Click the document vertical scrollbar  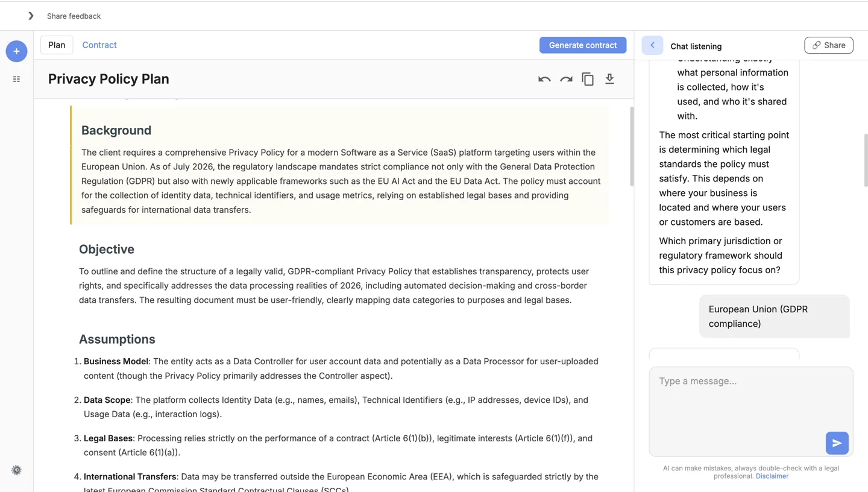(x=632, y=147)
